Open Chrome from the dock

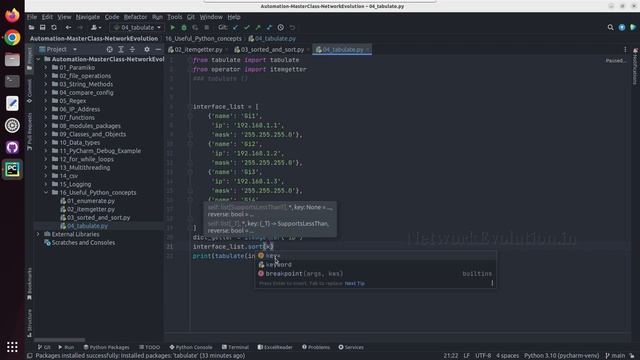point(12,38)
